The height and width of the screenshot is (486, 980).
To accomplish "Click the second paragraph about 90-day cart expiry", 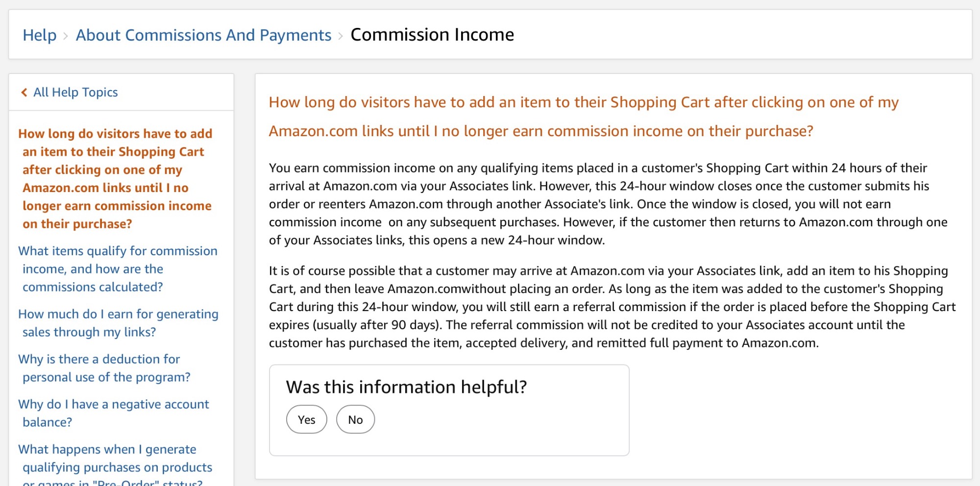I will pos(612,307).
